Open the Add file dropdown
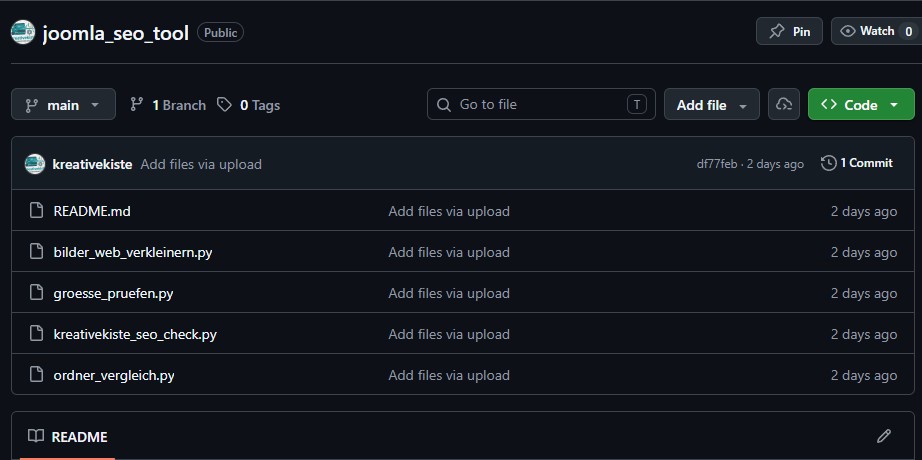Viewport: 922px width, 460px height. (712, 105)
